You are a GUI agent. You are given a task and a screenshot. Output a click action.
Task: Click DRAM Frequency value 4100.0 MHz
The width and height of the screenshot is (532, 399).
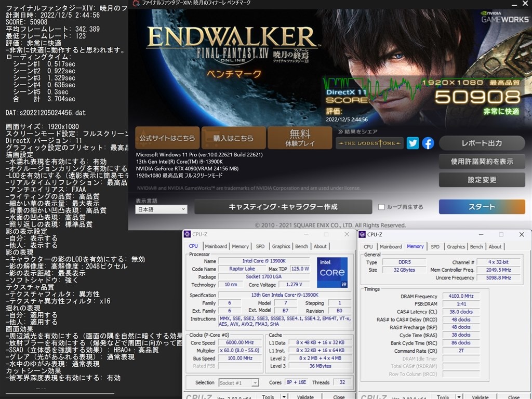(x=461, y=296)
